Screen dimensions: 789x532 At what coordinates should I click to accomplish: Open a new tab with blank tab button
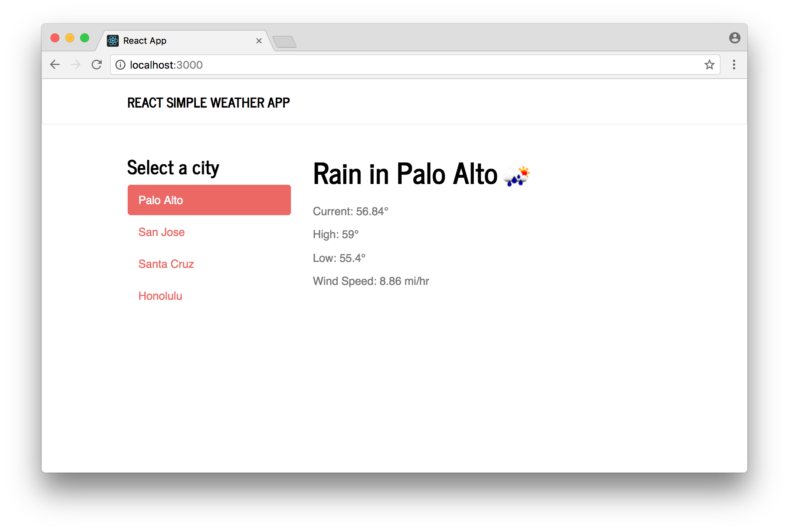(284, 42)
